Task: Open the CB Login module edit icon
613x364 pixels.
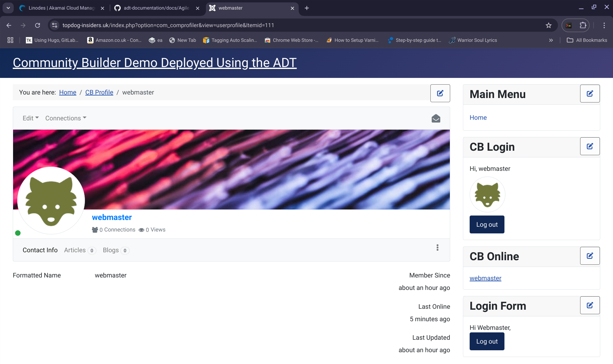Action: tap(590, 146)
